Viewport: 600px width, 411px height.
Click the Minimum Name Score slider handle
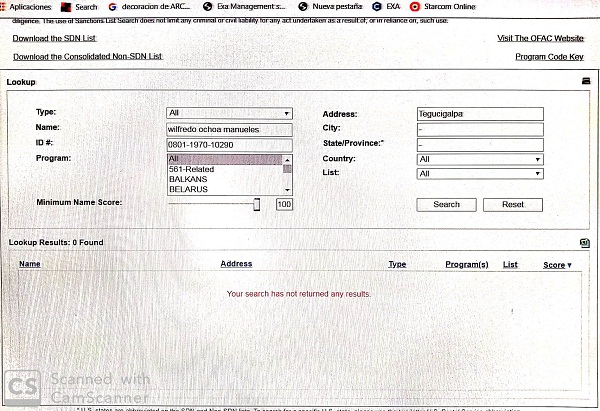257,204
